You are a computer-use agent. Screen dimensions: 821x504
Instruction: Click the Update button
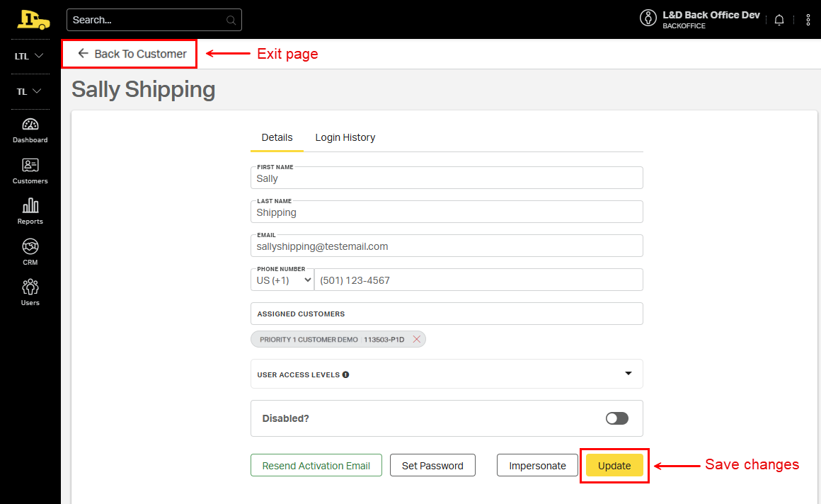pos(614,466)
